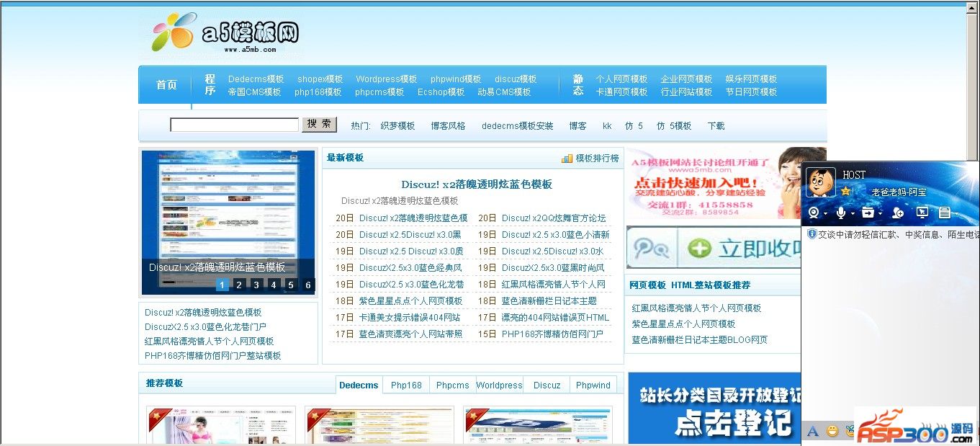
Task: Expand the webcam options dropdown arrow
Action: (825, 213)
